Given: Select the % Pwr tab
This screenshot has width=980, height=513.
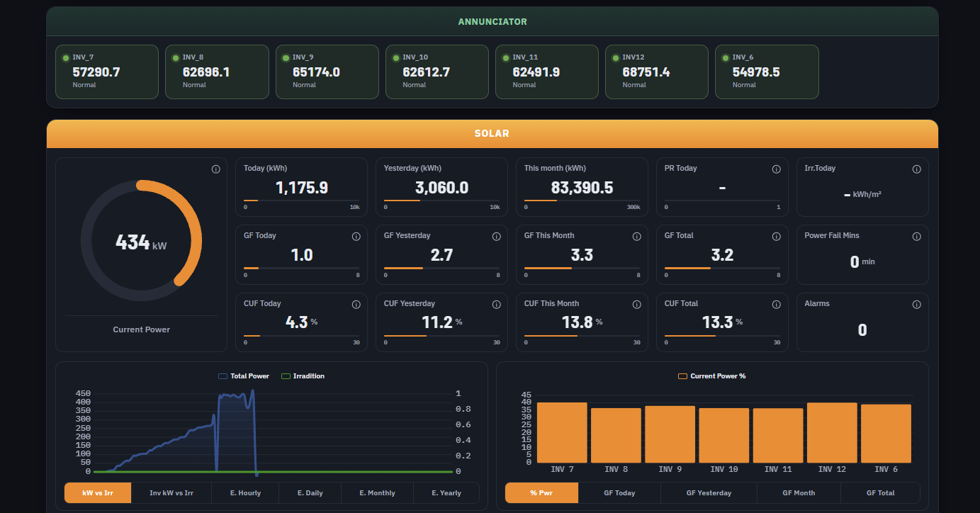Looking at the screenshot, I should (x=542, y=493).
